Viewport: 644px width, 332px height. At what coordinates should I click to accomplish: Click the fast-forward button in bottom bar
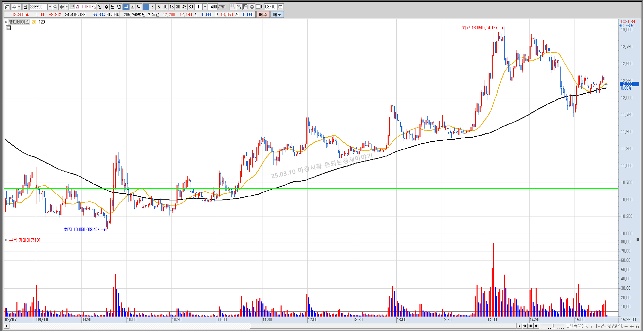[536, 326]
